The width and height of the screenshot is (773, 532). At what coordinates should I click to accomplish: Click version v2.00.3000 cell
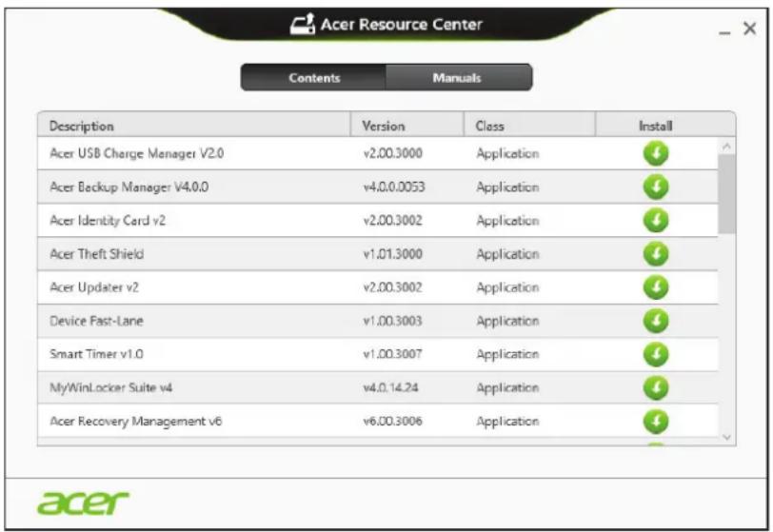point(392,153)
